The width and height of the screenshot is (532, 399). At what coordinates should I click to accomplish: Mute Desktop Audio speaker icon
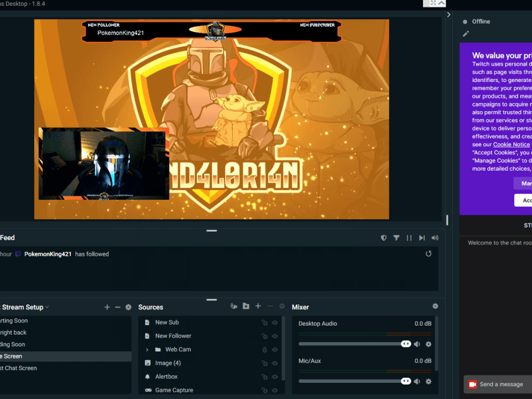[417, 344]
